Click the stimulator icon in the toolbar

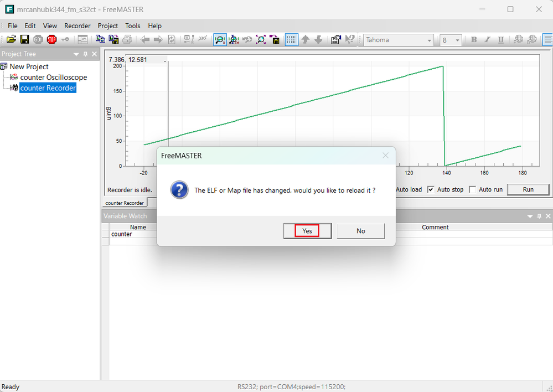(x=189, y=39)
